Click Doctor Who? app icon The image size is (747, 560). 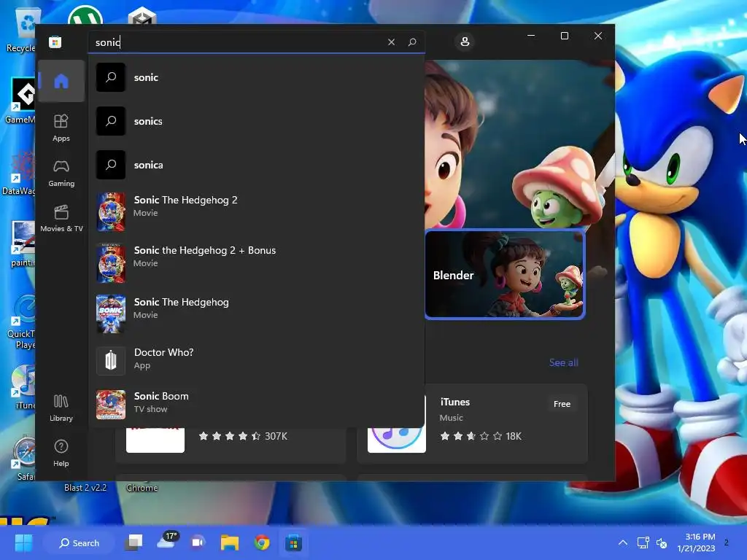click(x=111, y=360)
